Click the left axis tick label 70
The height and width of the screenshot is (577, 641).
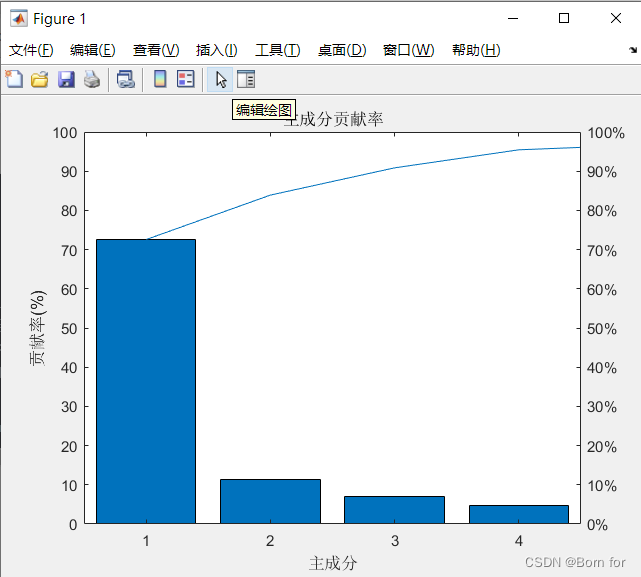click(69, 251)
